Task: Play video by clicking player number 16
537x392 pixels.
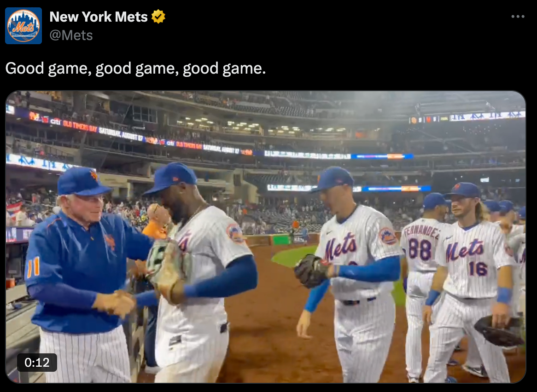Action: click(478, 269)
